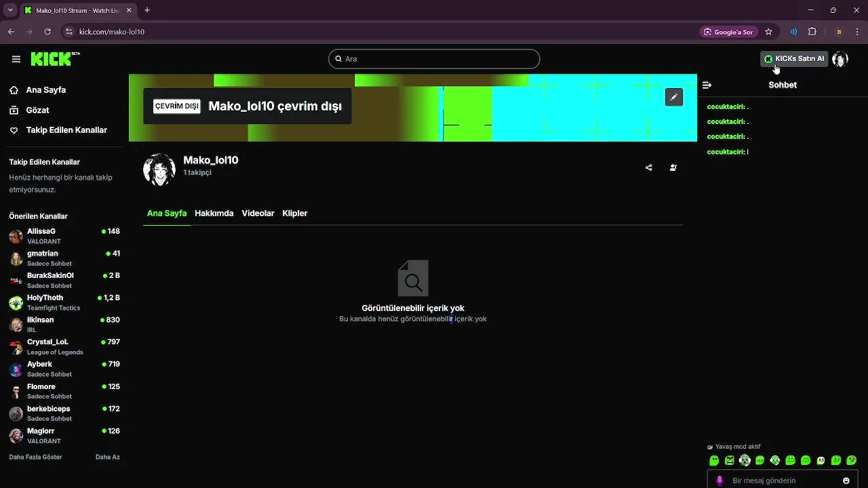The height and width of the screenshot is (488, 868).
Task: Click the Ara search field
Action: tap(434, 59)
